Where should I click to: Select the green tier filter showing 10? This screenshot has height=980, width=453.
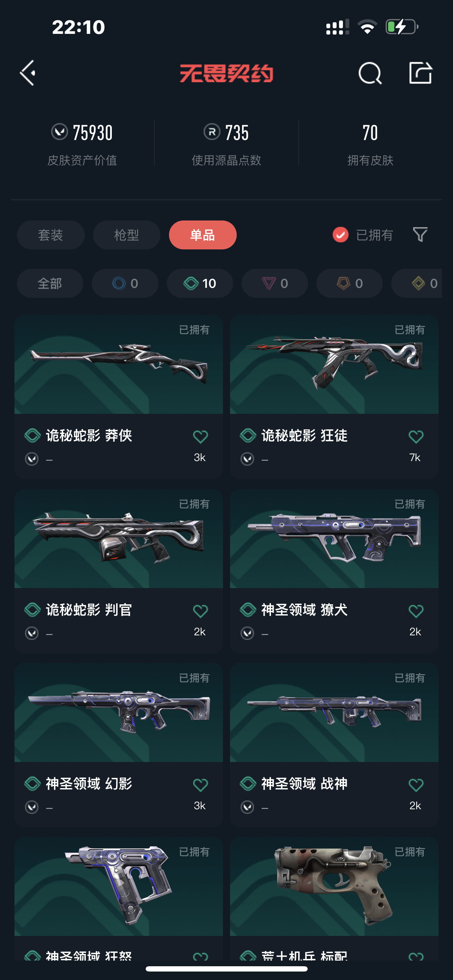point(200,283)
